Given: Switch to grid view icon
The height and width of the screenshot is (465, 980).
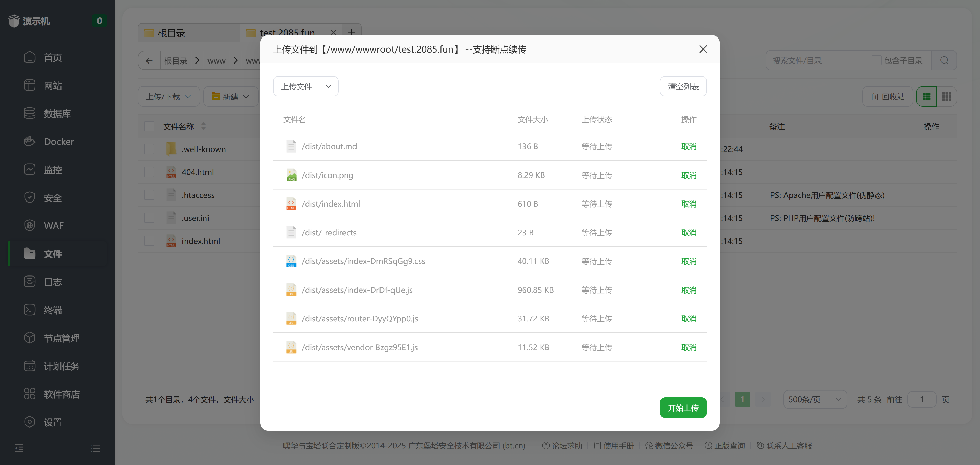Looking at the screenshot, I should pyautogui.click(x=947, y=97).
